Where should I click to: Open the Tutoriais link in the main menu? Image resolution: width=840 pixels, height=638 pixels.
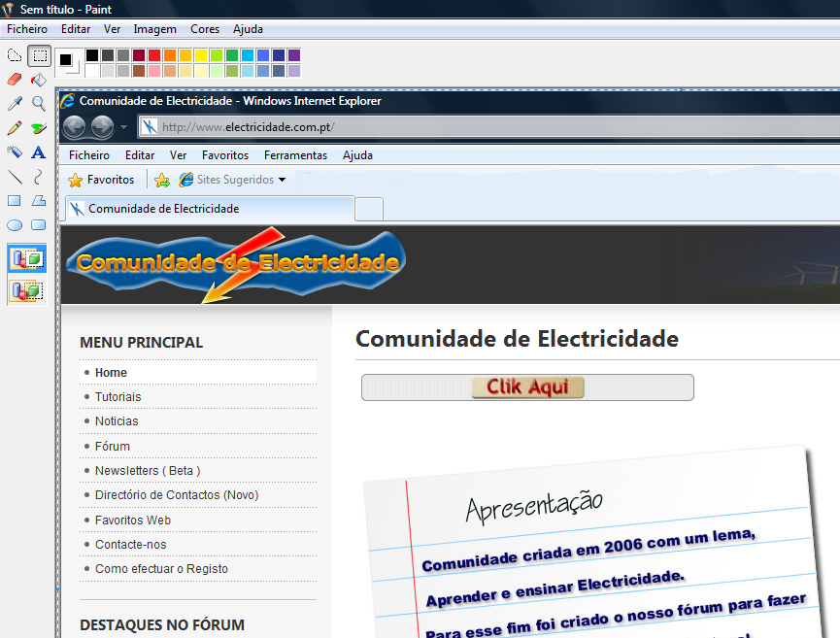[x=118, y=397]
